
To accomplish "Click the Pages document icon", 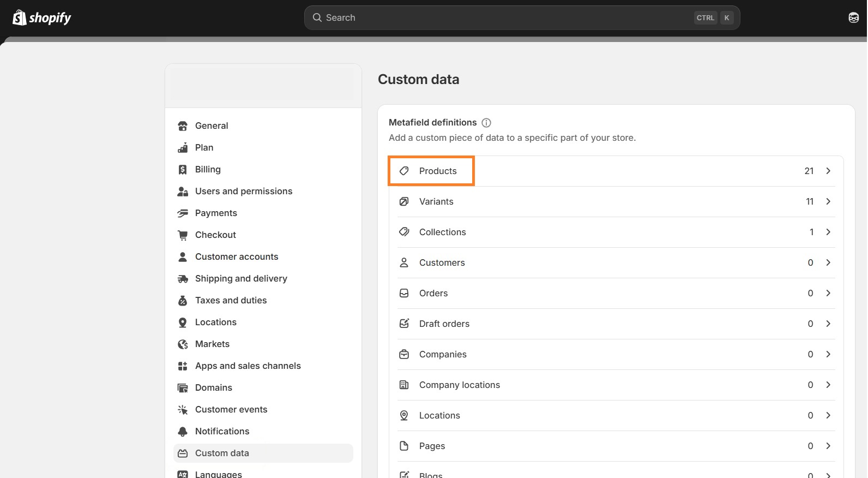I will [404, 446].
